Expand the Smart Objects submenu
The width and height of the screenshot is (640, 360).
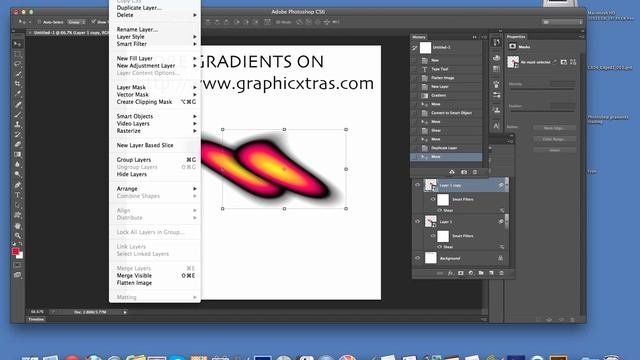(155, 116)
